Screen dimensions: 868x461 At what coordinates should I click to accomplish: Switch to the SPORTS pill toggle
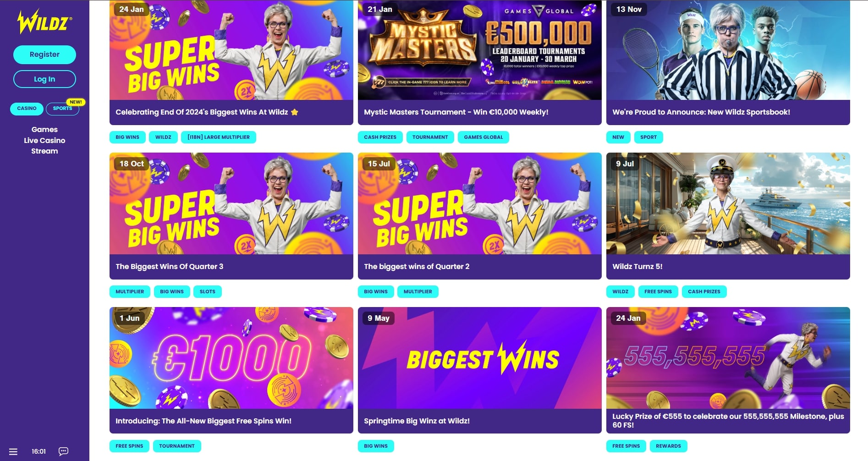[62, 109]
